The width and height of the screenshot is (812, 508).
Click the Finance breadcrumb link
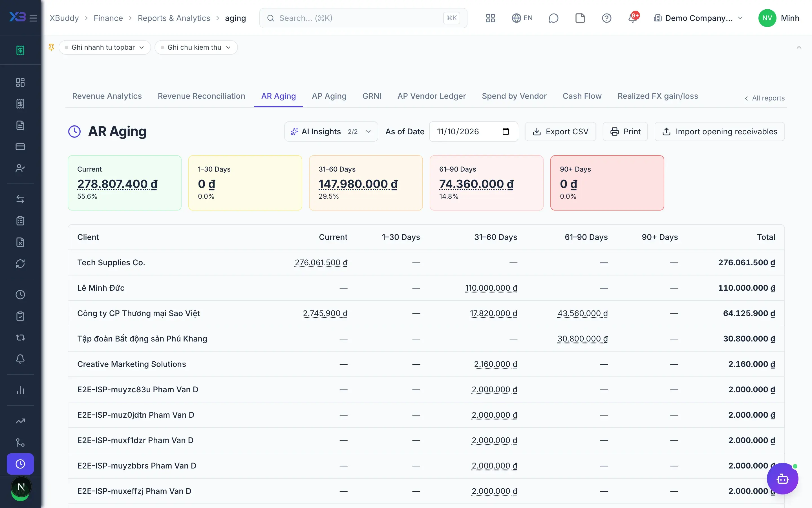pyautogui.click(x=108, y=18)
